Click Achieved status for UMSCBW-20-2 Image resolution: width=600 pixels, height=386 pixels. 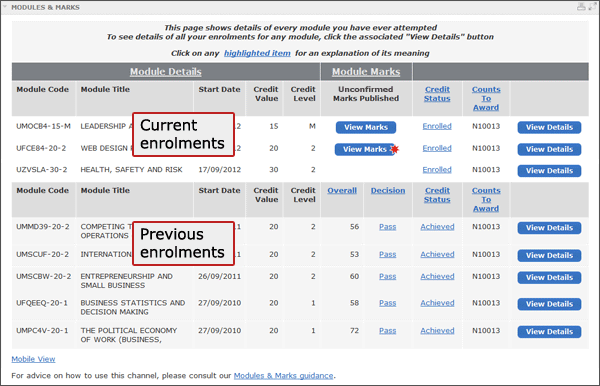[x=437, y=276]
